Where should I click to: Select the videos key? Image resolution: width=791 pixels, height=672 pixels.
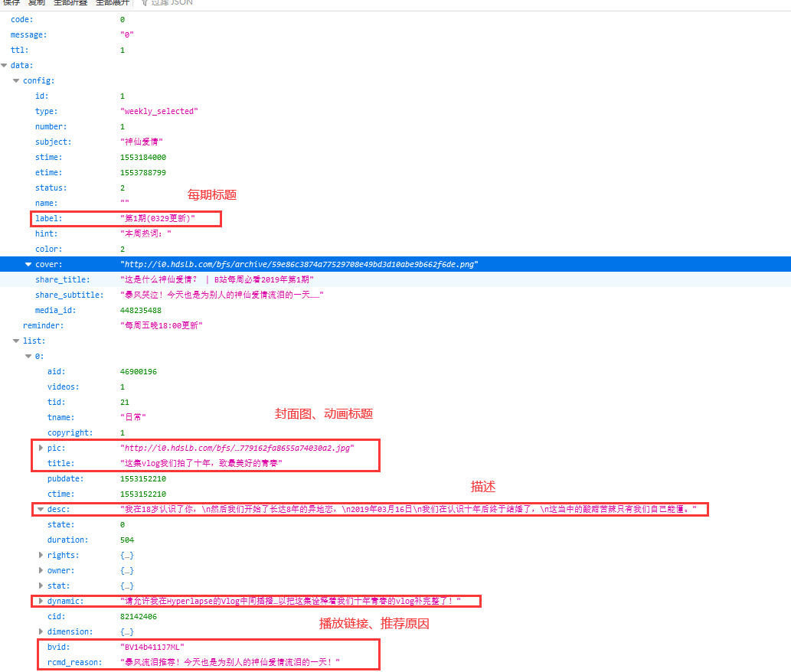[x=63, y=387]
